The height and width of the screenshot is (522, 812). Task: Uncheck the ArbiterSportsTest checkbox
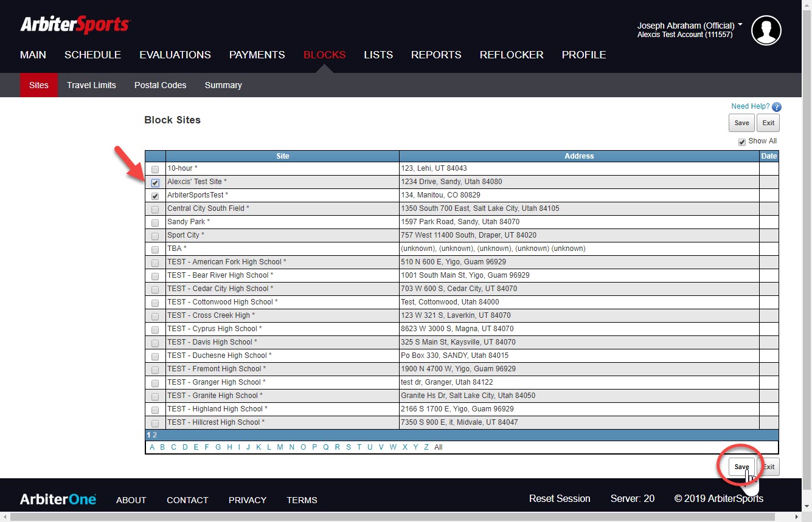[x=155, y=196]
